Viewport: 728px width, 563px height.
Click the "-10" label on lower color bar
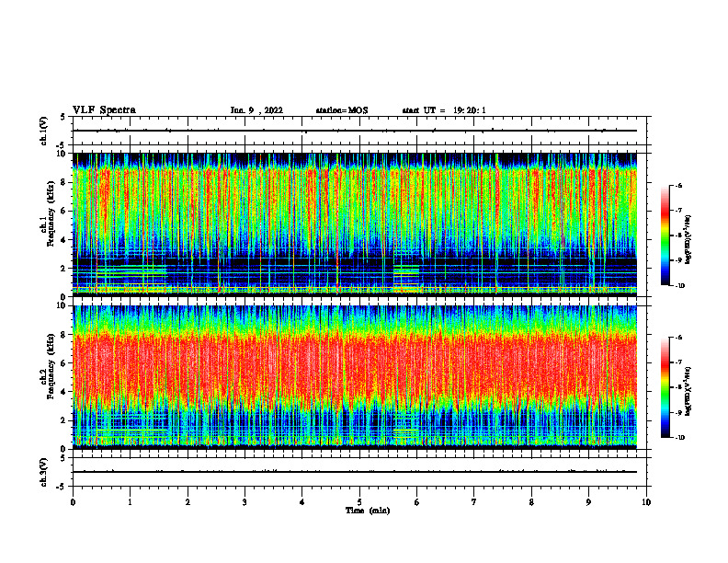pyautogui.click(x=679, y=438)
